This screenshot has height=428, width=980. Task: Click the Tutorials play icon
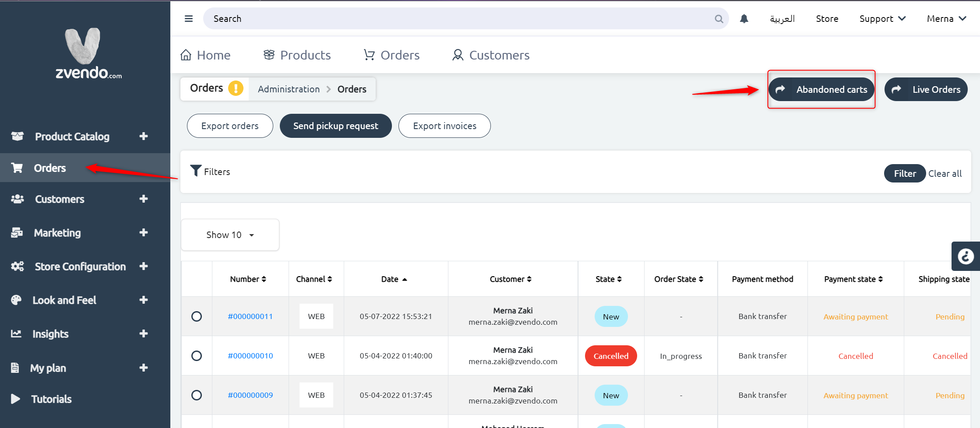[15, 399]
